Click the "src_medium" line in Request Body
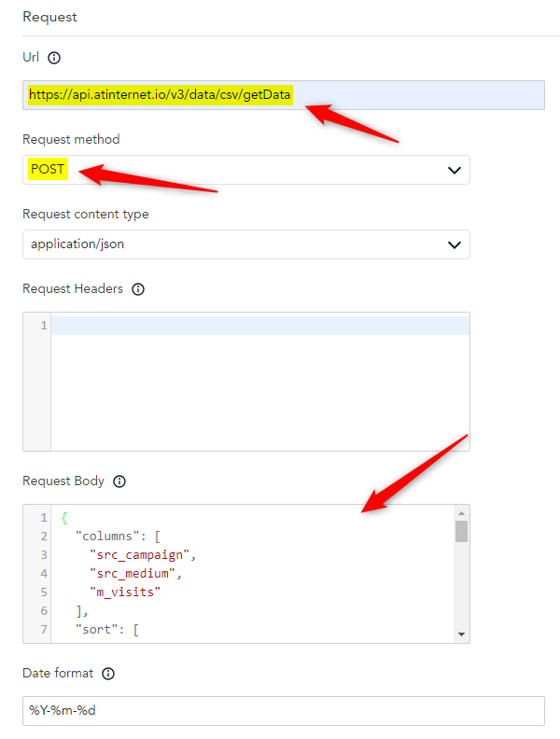This screenshot has height=739, width=560. (136, 573)
